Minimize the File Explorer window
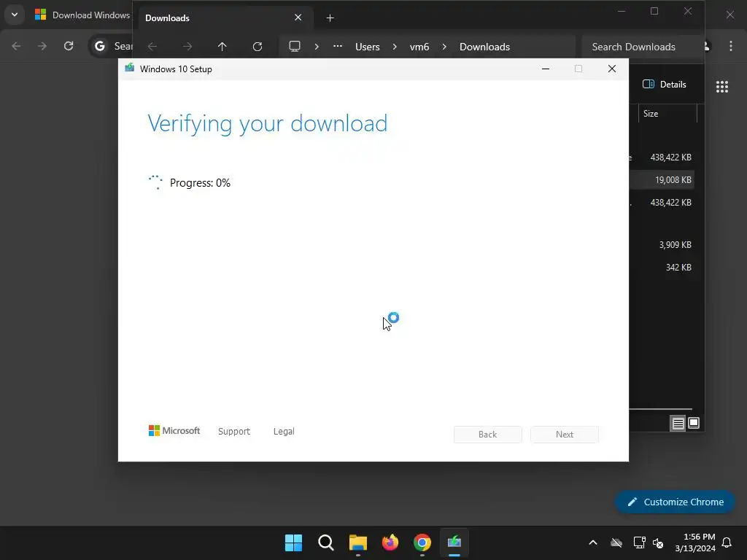 pos(622,11)
